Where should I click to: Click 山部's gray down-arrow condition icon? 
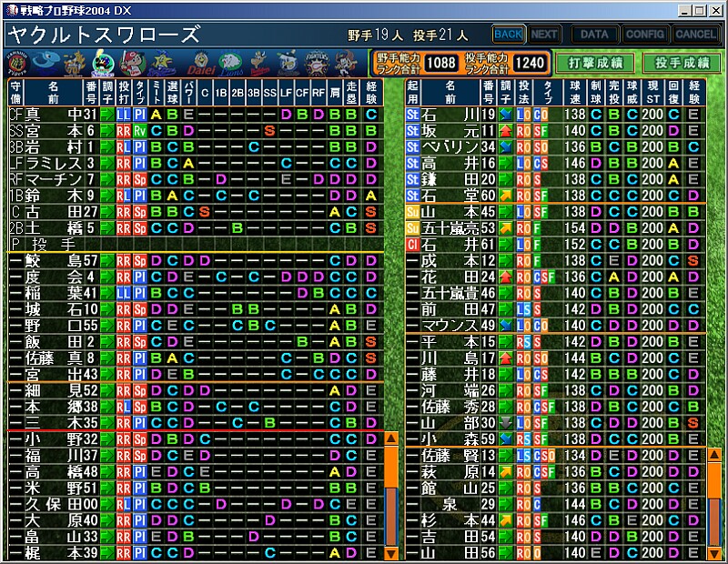pyautogui.click(x=505, y=423)
